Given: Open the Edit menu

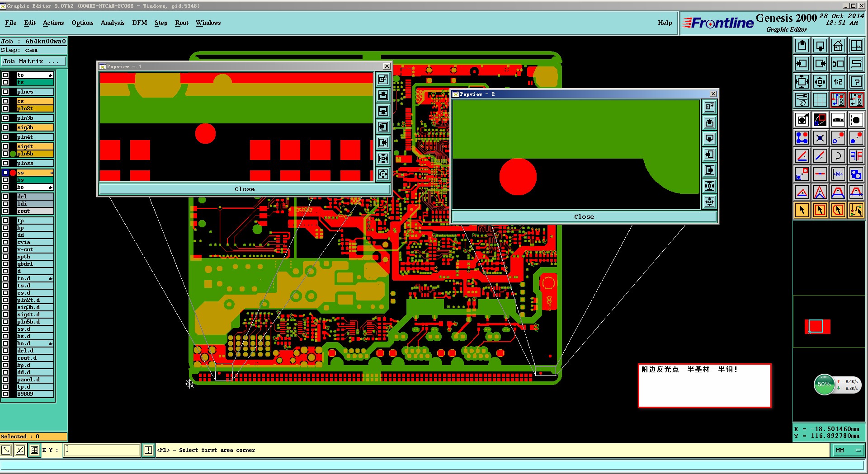Looking at the screenshot, I should point(30,23).
